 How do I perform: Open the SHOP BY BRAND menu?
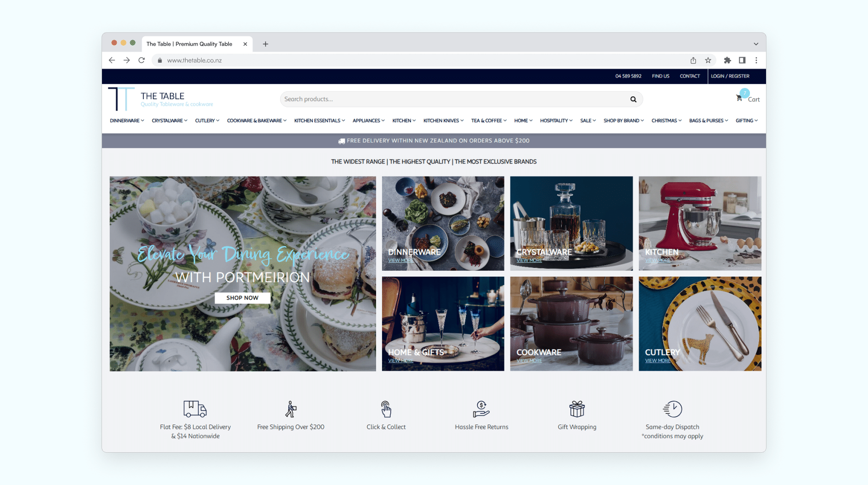click(623, 121)
